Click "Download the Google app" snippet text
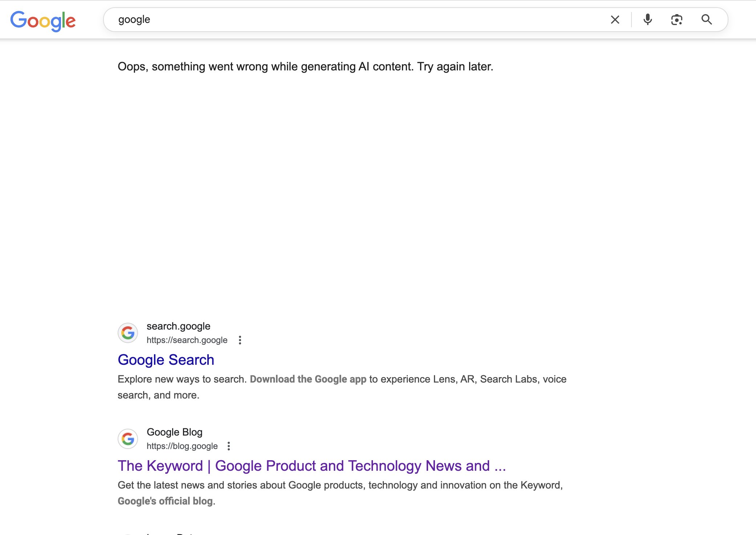Viewport: 756px width, 535px height. [x=308, y=379]
